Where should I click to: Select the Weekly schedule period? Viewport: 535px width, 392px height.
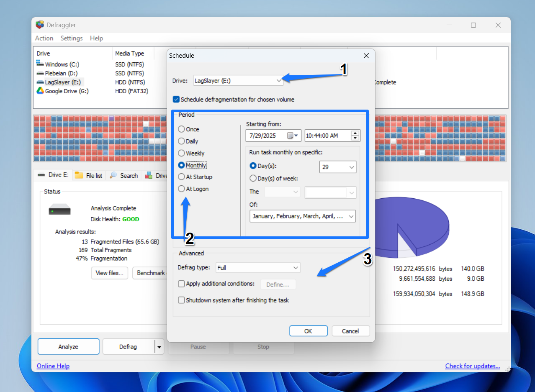[x=181, y=153]
